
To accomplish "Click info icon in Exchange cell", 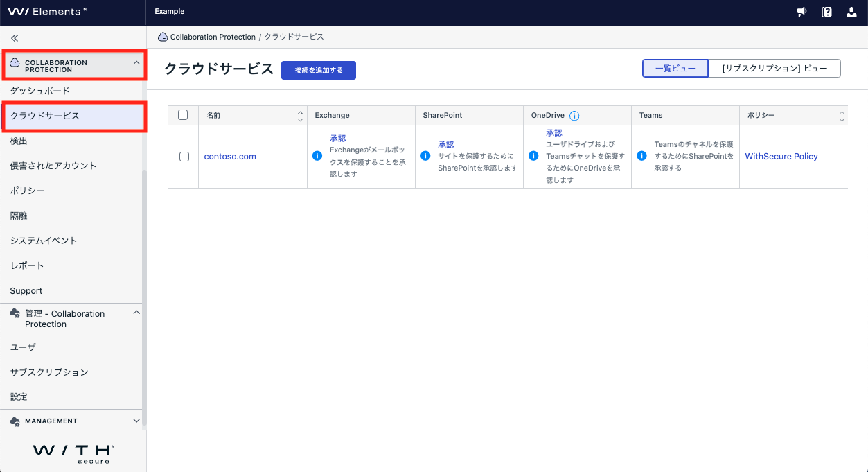I will 317,156.
